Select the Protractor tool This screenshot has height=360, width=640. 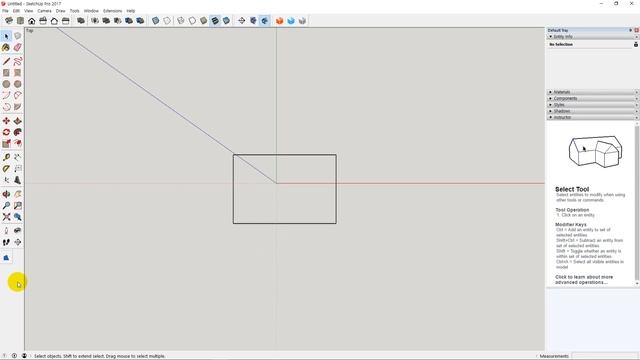[6, 169]
